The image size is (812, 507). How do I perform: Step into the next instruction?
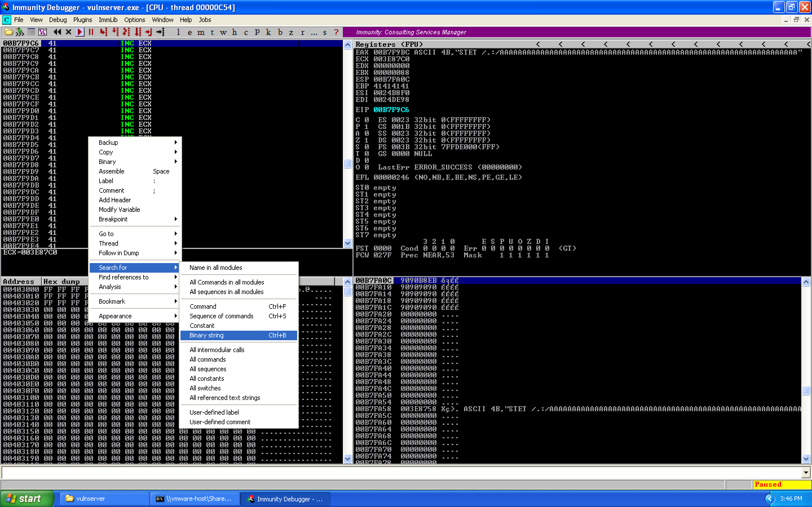pyautogui.click(x=103, y=32)
